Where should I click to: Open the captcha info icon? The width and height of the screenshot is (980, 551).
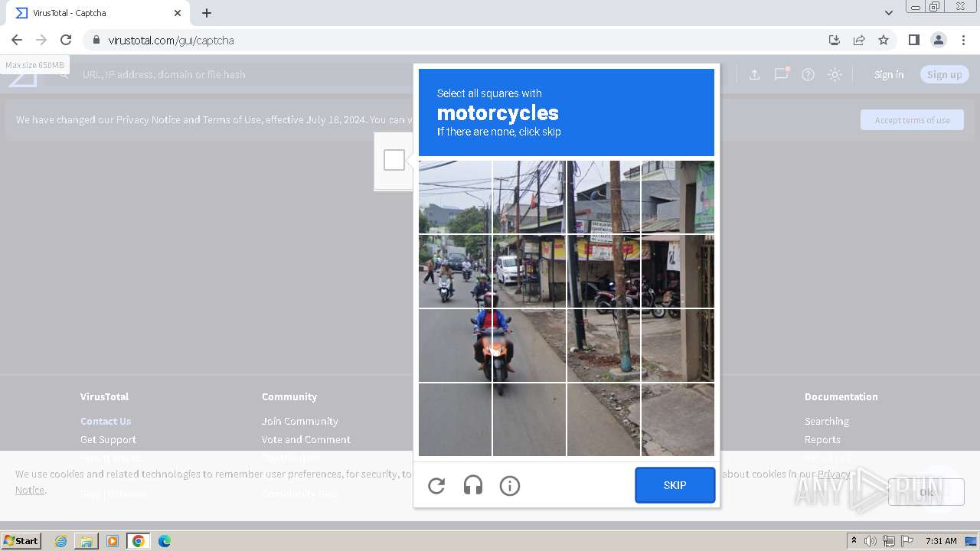coord(510,485)
